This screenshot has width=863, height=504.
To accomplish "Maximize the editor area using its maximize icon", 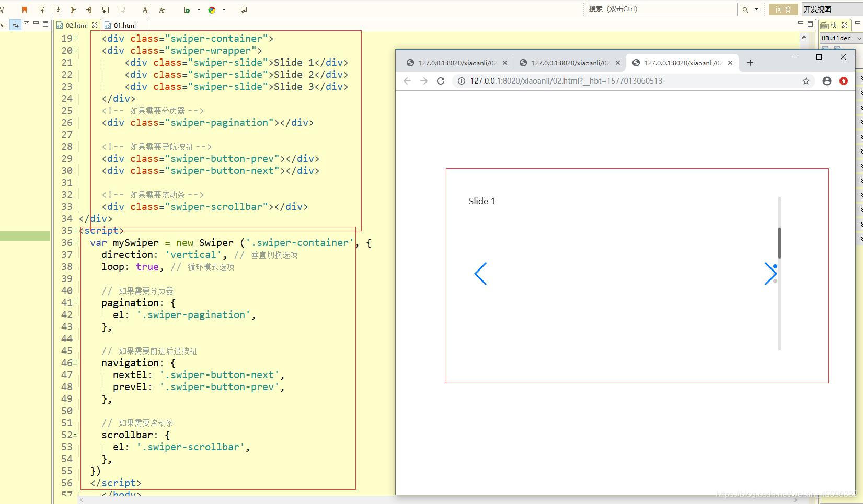I will pos(810,24).
